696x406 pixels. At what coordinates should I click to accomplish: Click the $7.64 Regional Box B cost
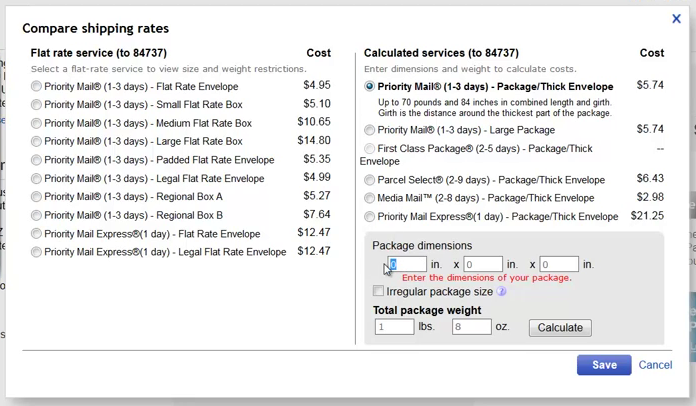point(317,214)
